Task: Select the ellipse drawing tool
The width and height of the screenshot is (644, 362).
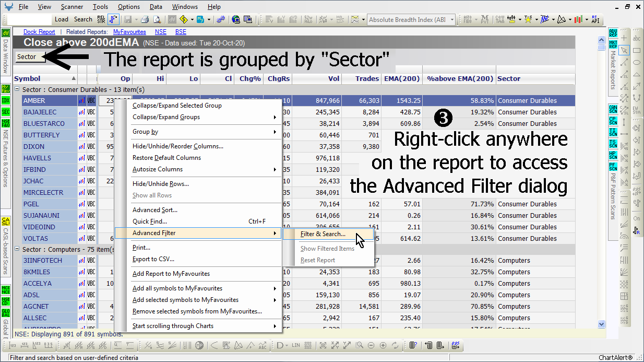Action: 637,62
